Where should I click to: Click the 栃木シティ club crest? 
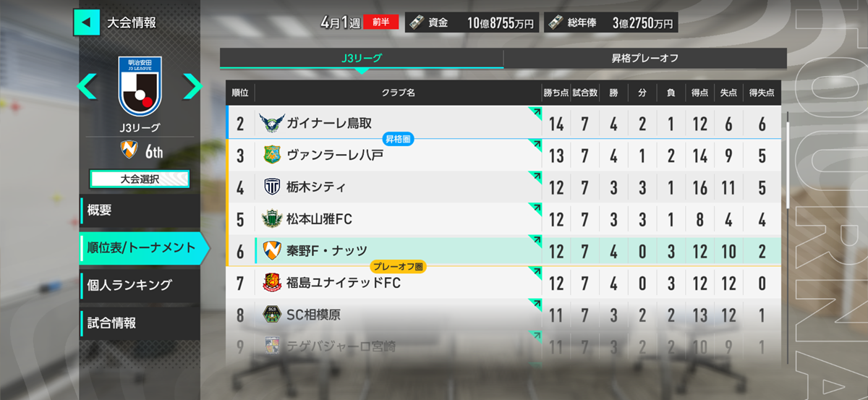[x=272, y=187]
